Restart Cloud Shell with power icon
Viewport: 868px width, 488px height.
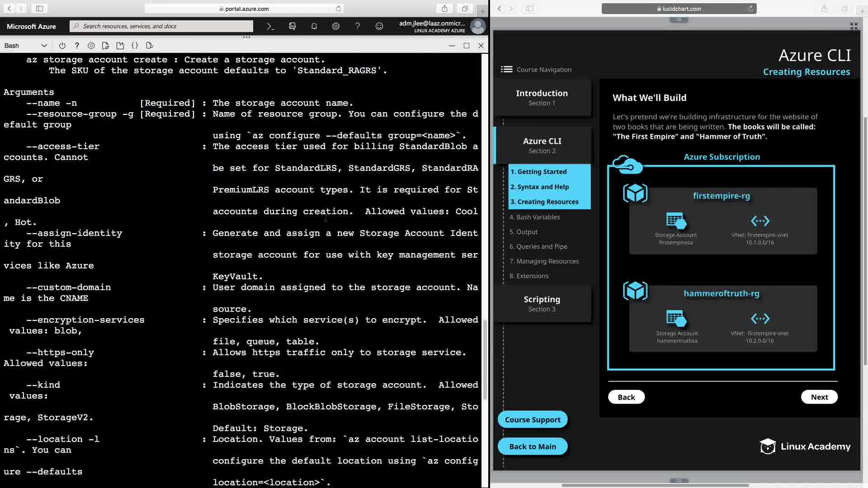tap(62, 46)
